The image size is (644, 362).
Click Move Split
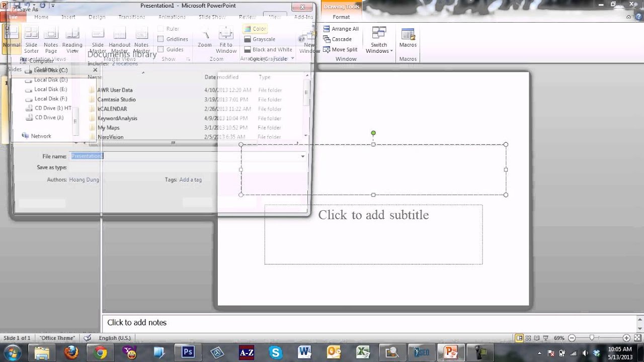(341, 49)
